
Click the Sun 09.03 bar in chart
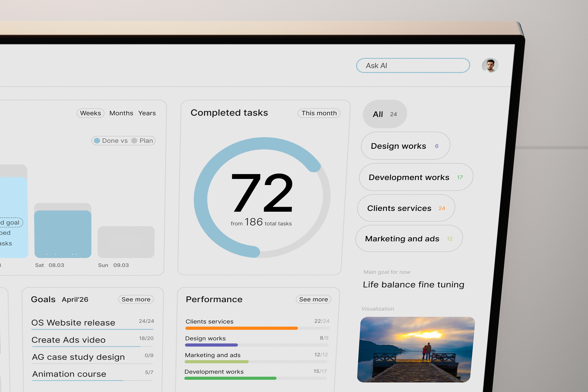tap(126, 242)
